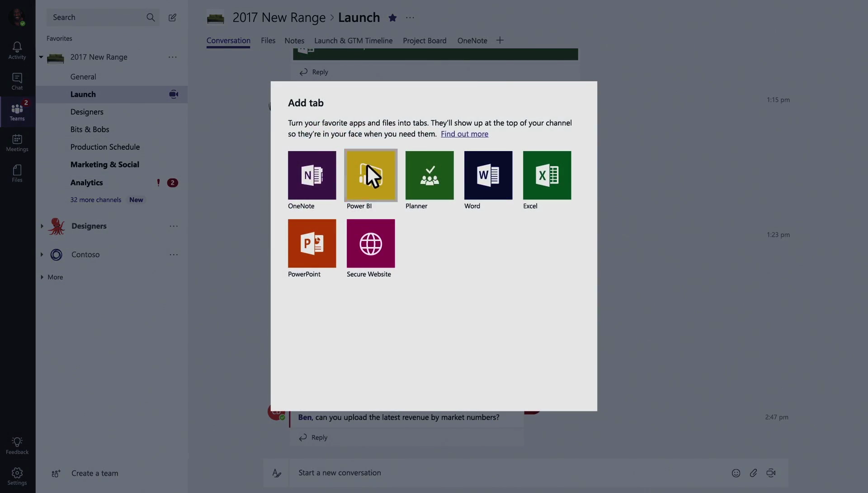
Task: Open the Activity bell in sidebar
Action: tap(17, 50)
